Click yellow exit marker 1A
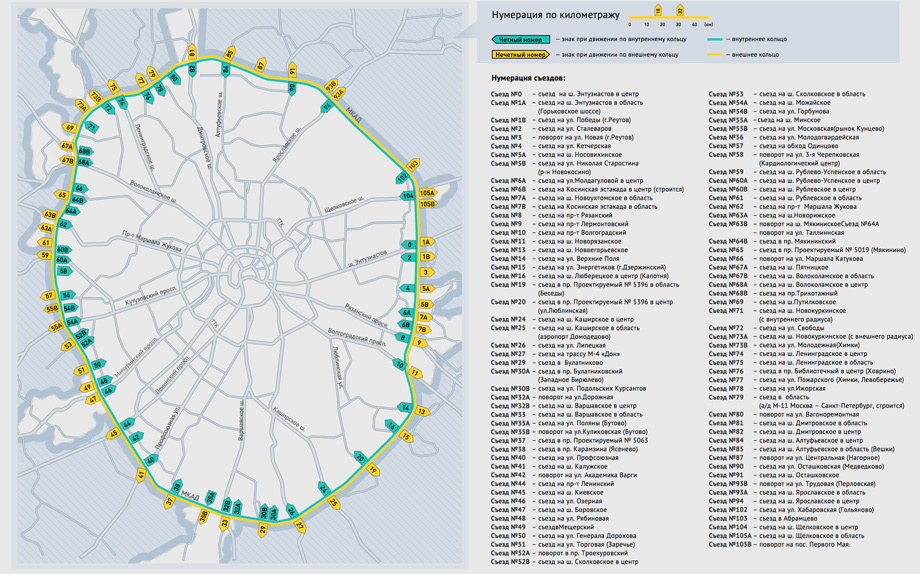 tap(427, 242)
